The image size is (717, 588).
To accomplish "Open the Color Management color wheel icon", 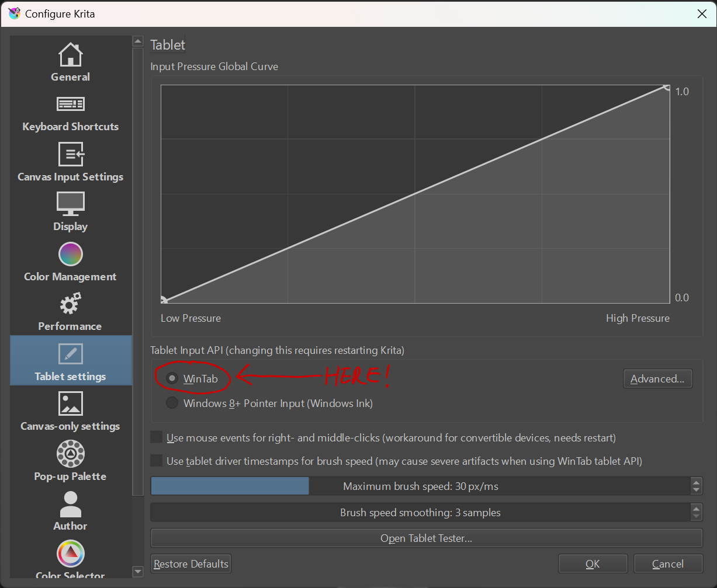I will (x=70, y=254).
